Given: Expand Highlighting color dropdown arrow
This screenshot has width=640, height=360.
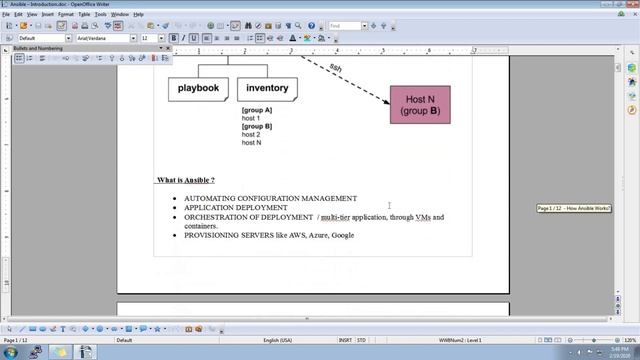Looking at the screenshot, I should tap(314, 38).
